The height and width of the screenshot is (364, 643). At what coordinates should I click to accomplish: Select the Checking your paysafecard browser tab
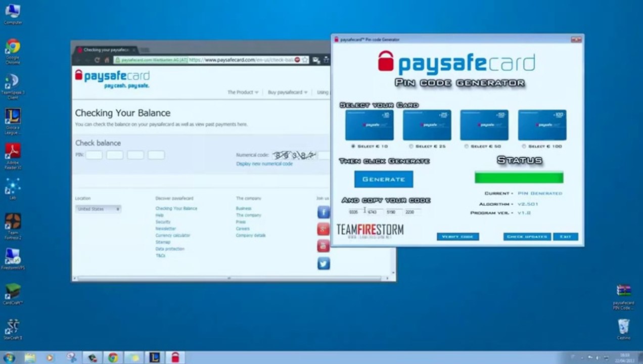tap(106, 50)
